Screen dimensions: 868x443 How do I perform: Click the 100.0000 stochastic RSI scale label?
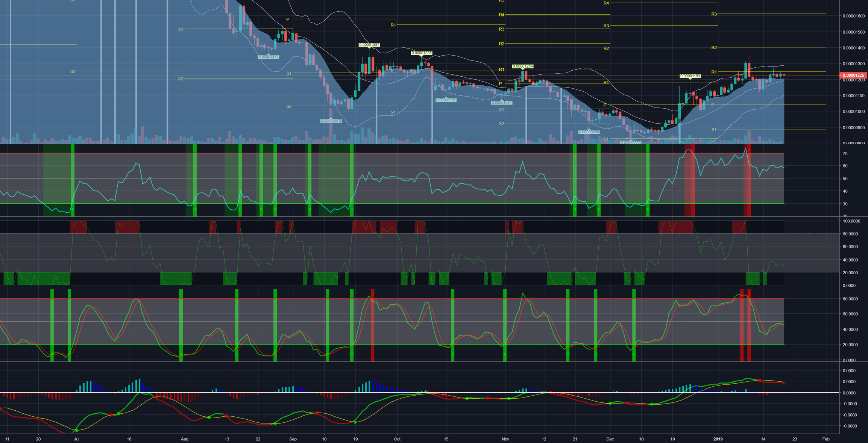(851, 221)
